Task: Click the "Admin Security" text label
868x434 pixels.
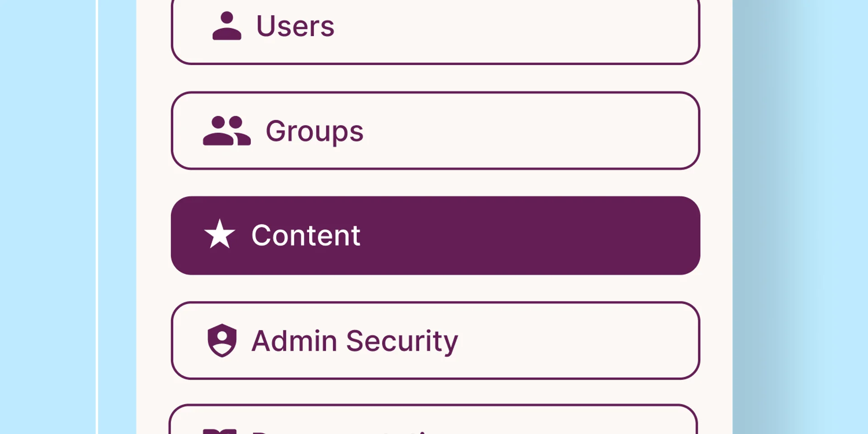Action: click(355, 341)
